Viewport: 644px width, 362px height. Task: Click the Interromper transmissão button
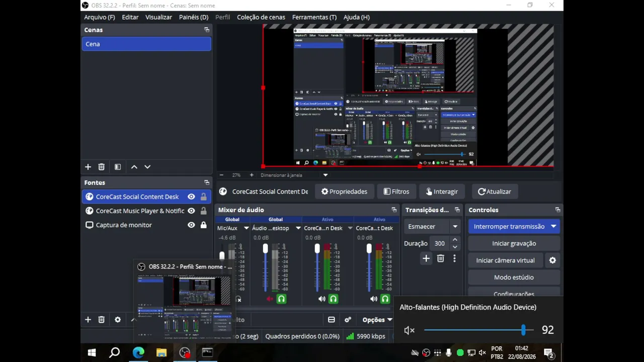(509, 227)
